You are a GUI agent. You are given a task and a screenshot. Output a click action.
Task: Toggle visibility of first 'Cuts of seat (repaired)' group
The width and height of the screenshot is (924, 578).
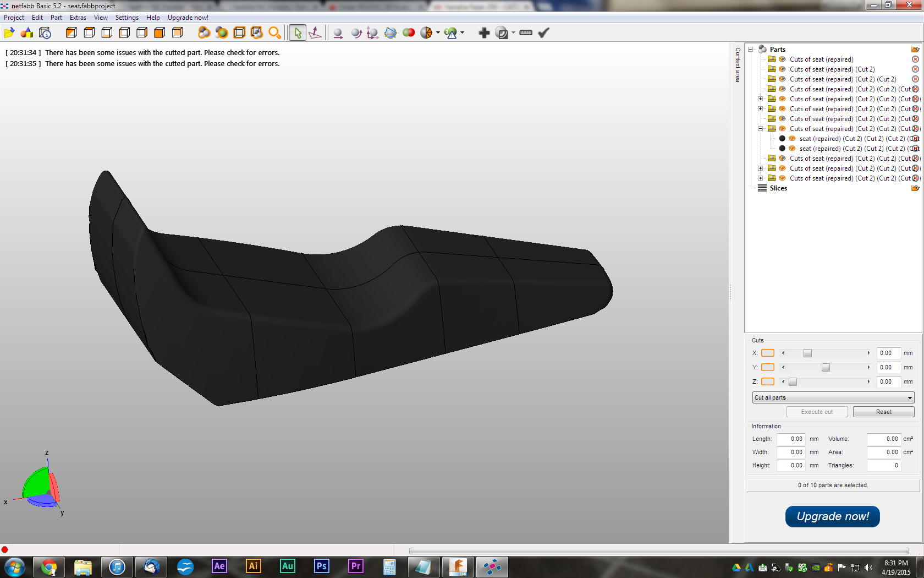pos(782,59)
